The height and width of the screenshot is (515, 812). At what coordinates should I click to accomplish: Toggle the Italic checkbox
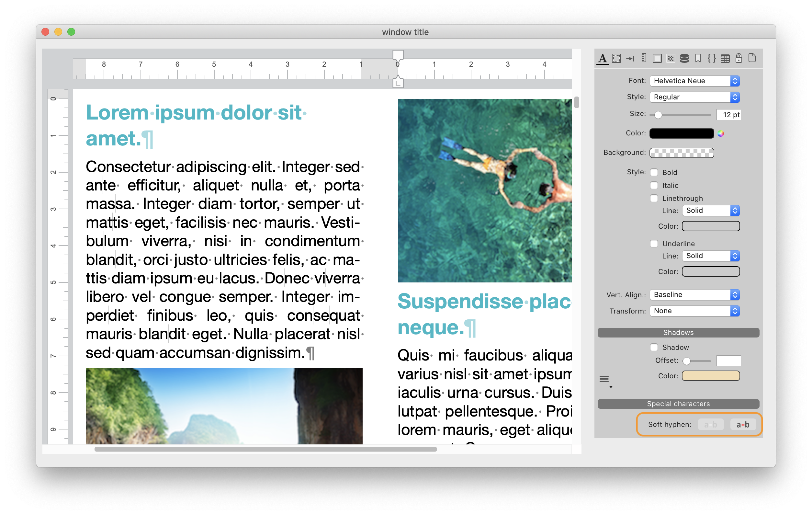pyautogui.click(x=654, y=186)
